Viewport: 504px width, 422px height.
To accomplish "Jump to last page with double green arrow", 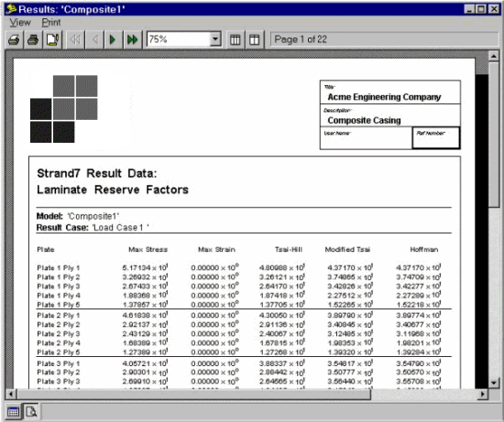I will pos(132,40).
